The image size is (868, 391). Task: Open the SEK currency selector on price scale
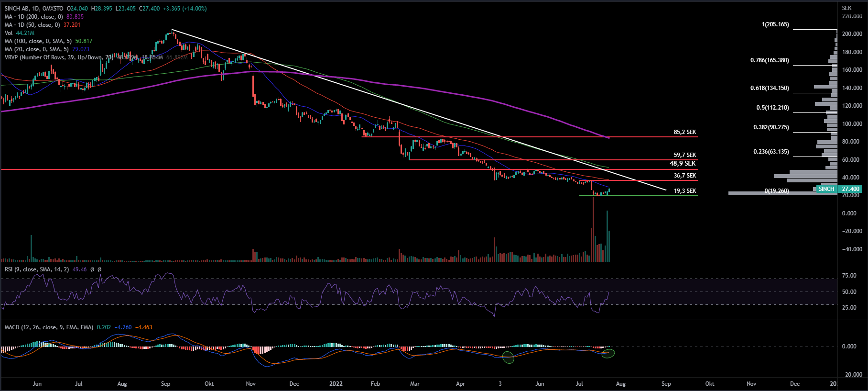[x=846, y=8]
